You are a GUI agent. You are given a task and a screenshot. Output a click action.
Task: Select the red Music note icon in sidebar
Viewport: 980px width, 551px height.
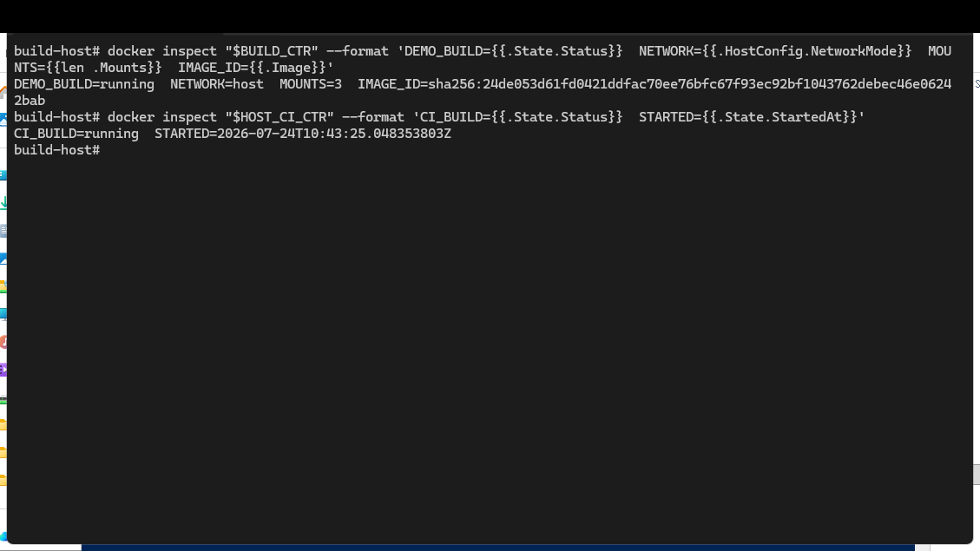pos(3,342)
